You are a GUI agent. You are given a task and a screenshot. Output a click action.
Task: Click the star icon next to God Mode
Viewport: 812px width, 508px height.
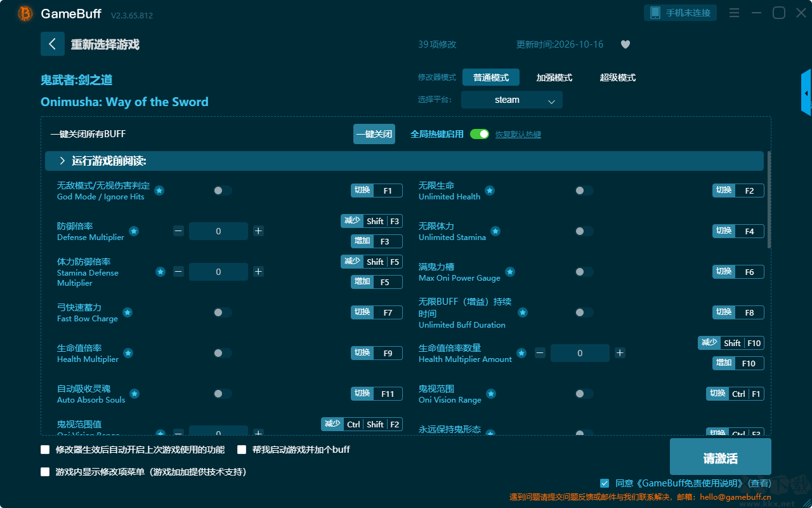pyautogui.click(x=159, y=190)
